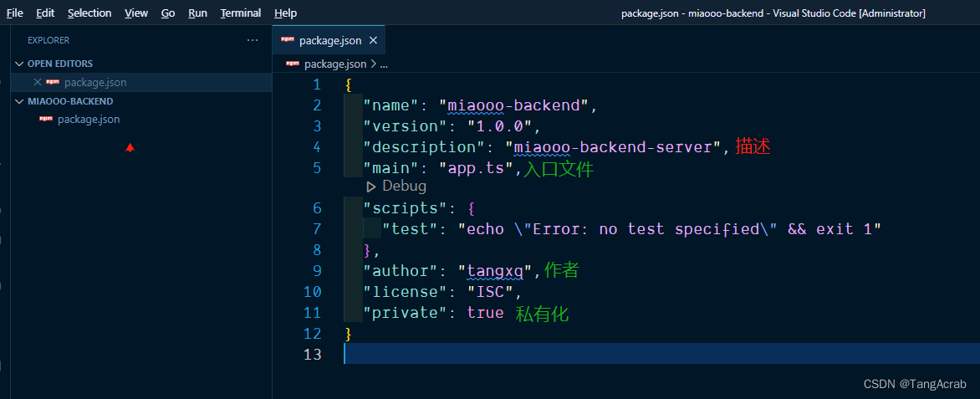The height and width of the screenshot is (399, 980).
Task: Open the Edit menu
Action: tap(45, 13)
